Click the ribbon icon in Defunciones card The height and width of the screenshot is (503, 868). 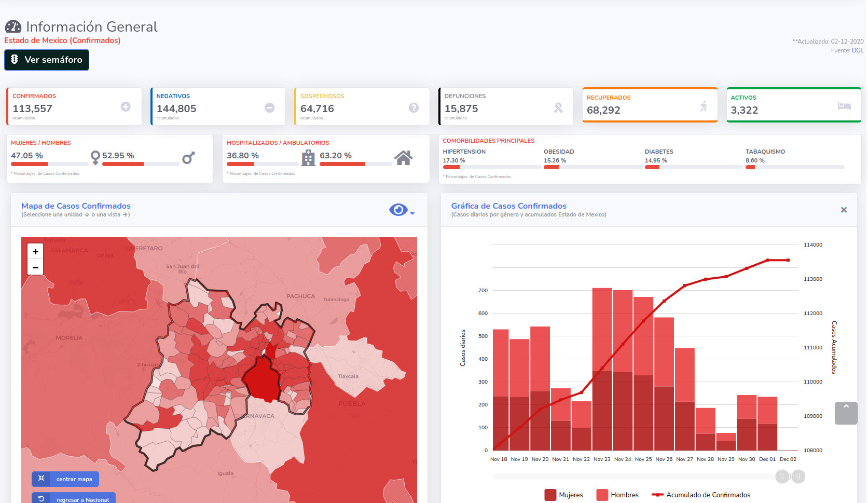pos(558,107)
